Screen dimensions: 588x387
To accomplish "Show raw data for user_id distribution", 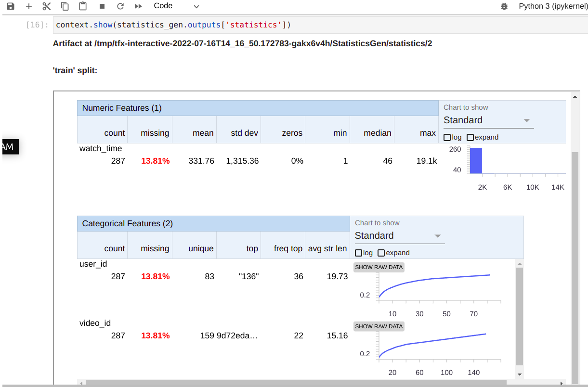I will point(379,267).
